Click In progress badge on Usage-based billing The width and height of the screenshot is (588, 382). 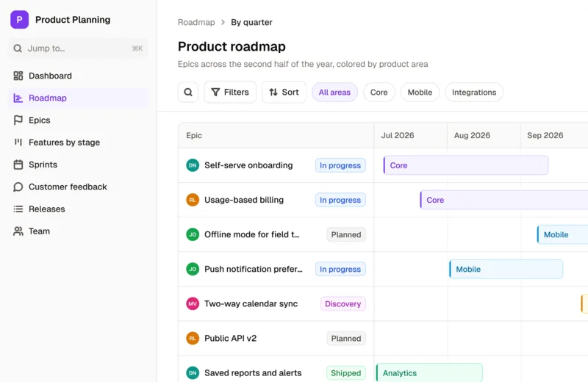click(x=340, y=200)
